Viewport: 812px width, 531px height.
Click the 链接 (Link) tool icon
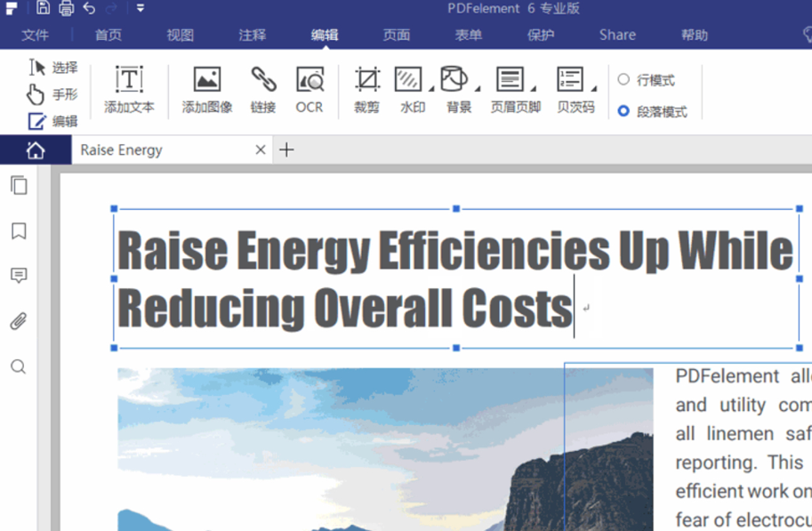[x=262, y=80]
